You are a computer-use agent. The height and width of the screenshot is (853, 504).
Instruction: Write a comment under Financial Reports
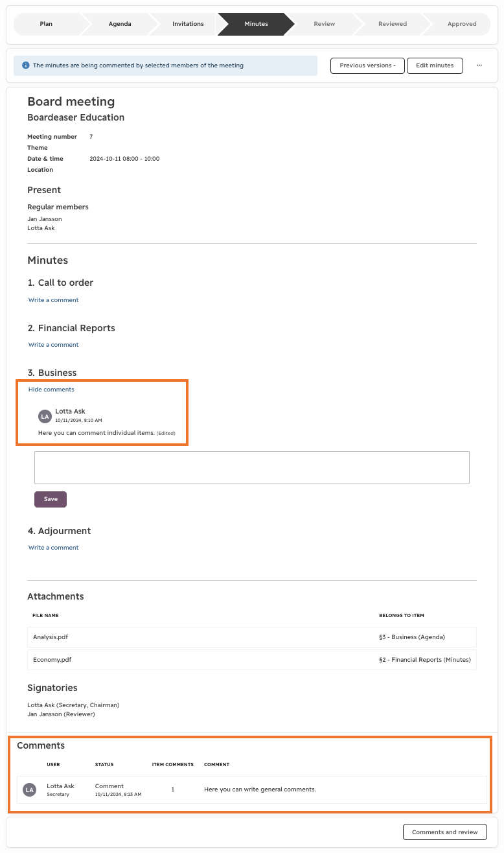click(53, 345)
